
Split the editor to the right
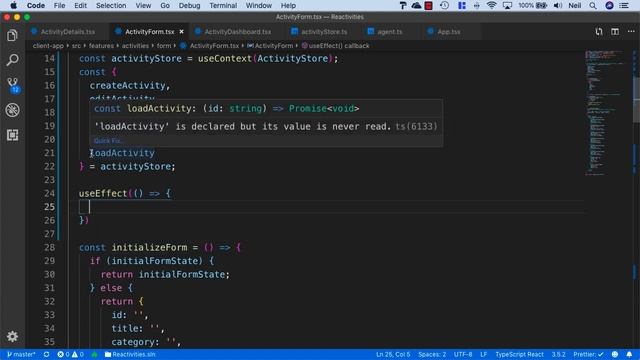click(x=615, y=31)
